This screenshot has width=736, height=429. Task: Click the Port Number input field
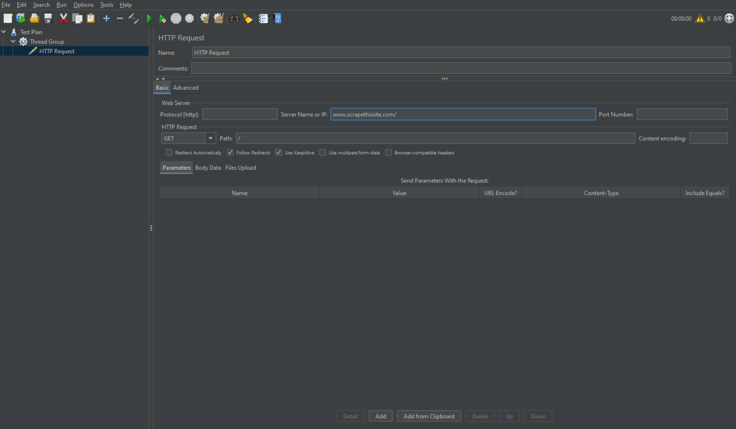coord(682,115)
